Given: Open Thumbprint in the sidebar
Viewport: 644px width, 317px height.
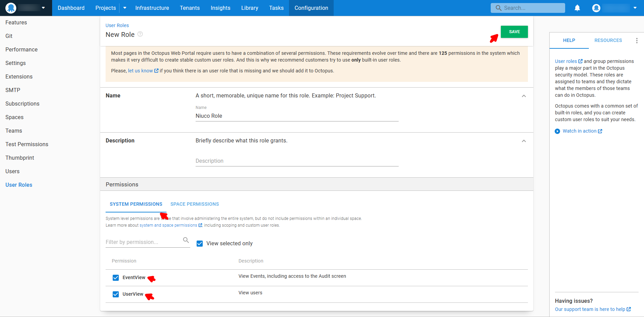Looking at the screenshot, I should point(20,158).
